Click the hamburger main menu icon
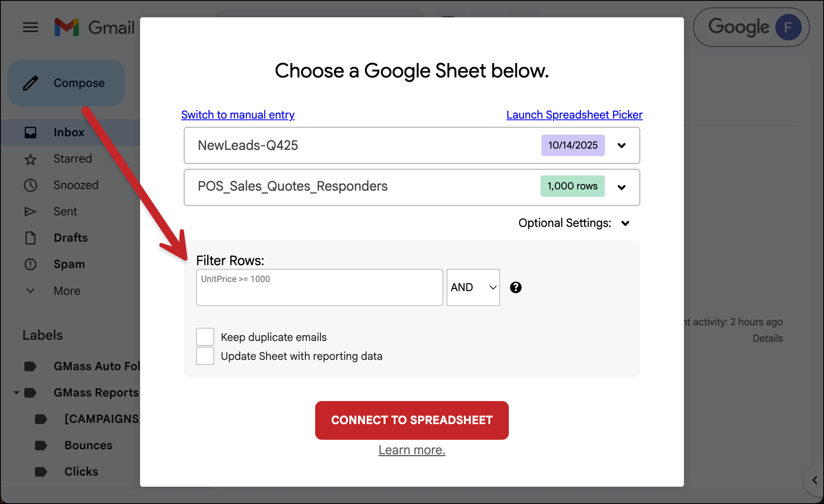The width and height of the screenshot is (824, 504). point(30,28)
